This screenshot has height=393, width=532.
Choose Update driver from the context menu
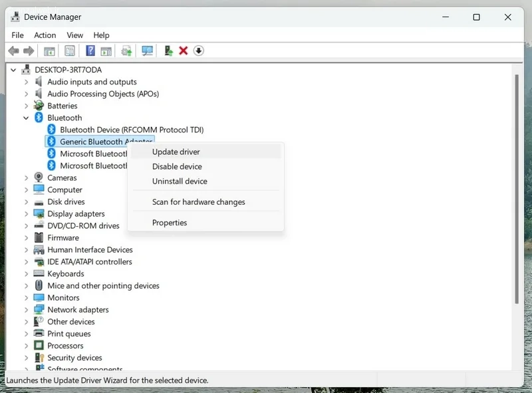205,152
